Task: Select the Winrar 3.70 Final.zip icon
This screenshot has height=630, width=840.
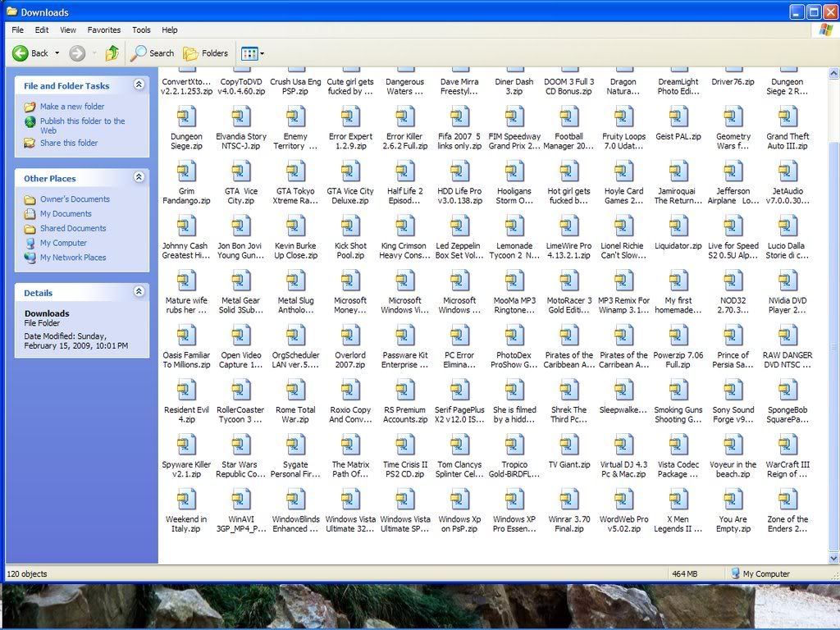Action: click(569, 500)
